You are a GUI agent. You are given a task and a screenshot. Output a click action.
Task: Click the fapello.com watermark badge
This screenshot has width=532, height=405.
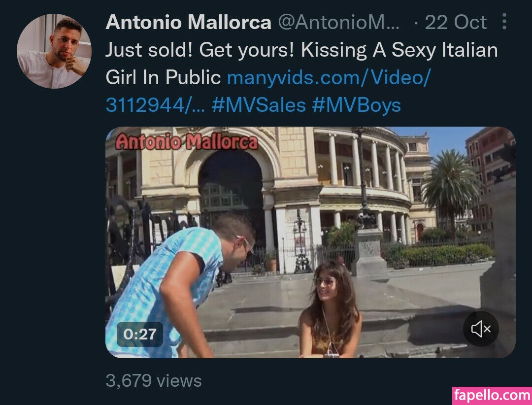tap(492, 396)
